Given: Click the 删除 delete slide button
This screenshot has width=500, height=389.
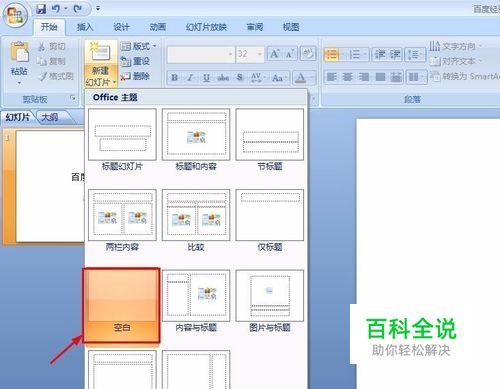Looking at the screenshot, I should [135, 76].
